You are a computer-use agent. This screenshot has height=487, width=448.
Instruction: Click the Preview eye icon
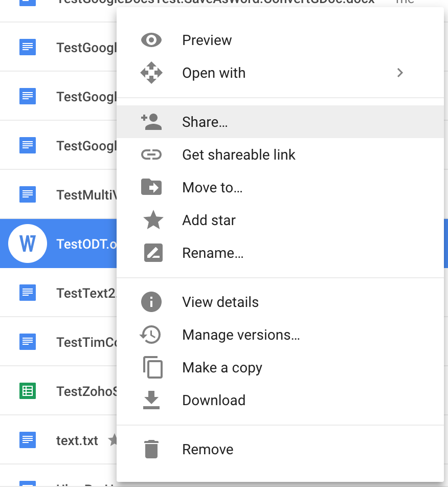pyautogui.click(x=151, y=40)
